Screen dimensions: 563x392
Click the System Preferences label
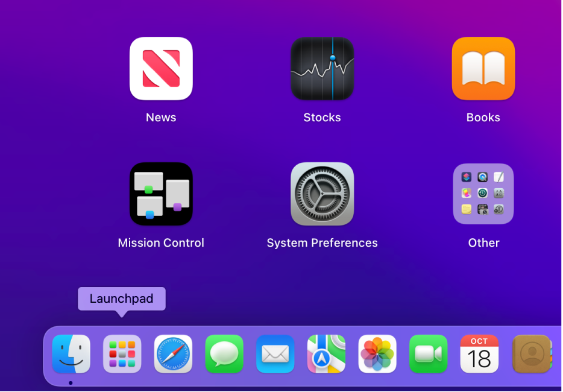coord(322,243)
